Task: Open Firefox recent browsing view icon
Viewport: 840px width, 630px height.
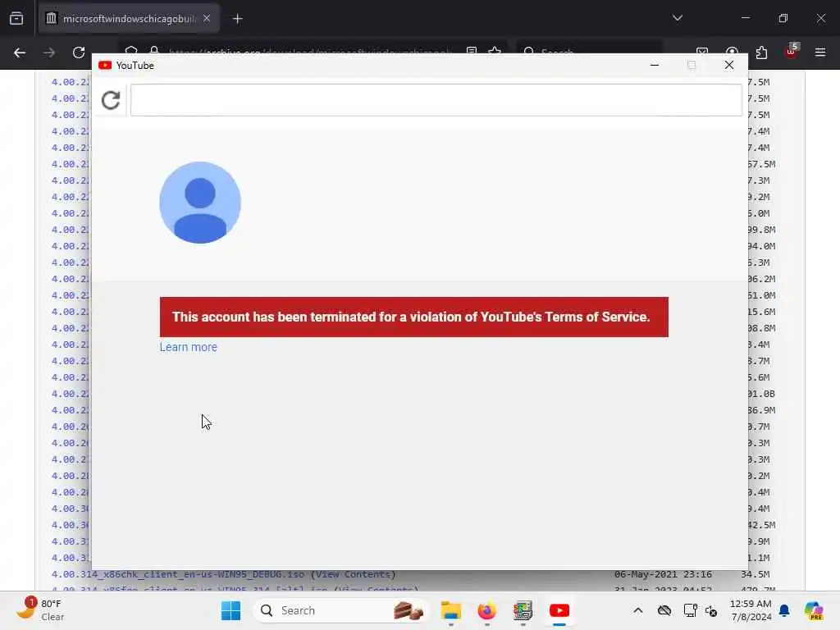Action: [x=16, y=19]
